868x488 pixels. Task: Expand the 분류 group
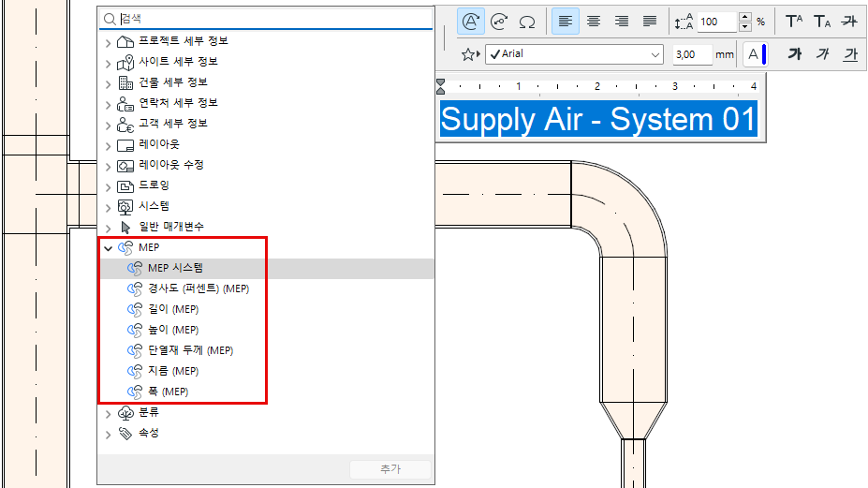pyautogui.click(x=108, y=413)
